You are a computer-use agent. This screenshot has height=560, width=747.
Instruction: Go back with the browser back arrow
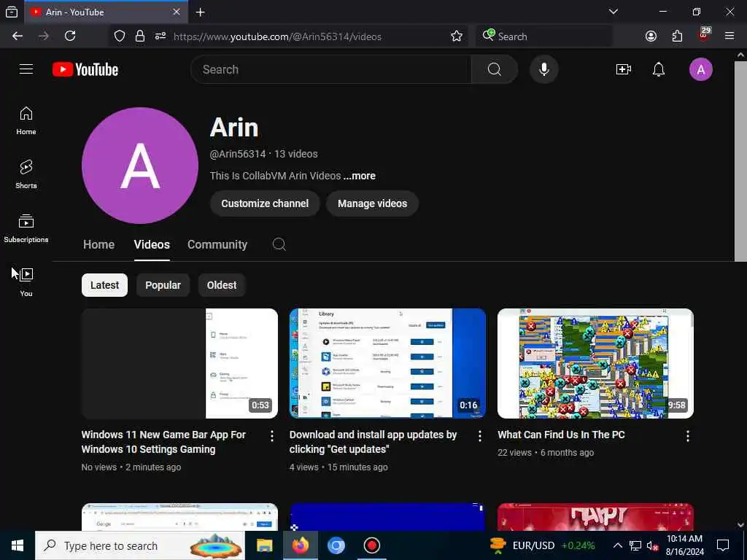18,36
